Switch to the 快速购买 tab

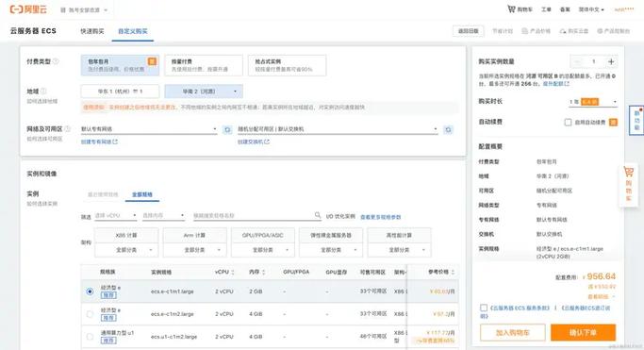92,31
